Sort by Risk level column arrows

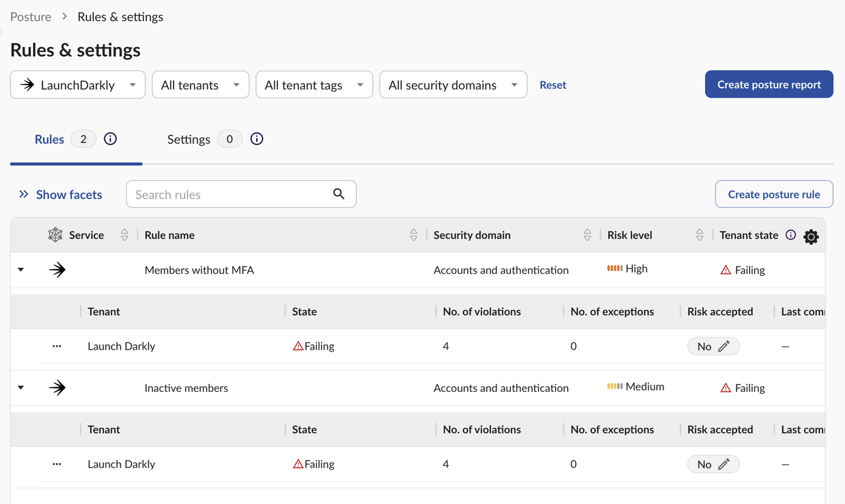coord(699,235)
